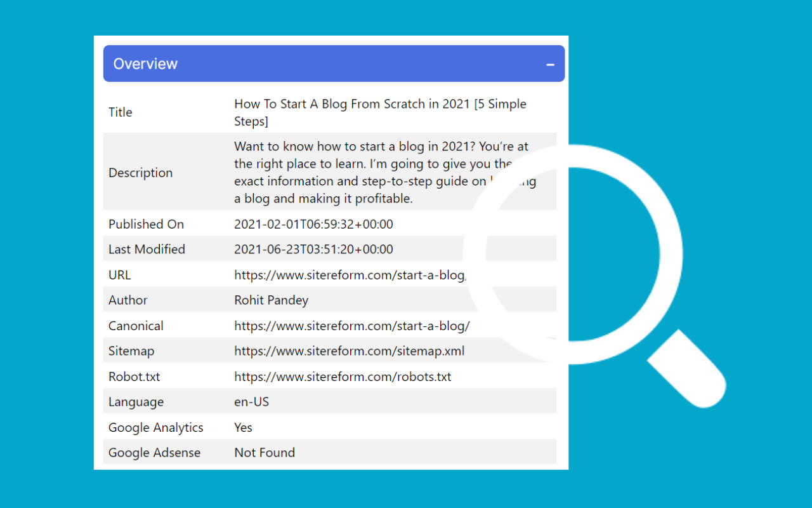812x508 pixels.
Task: Click the Canonical row label
Action: pos(136,325)
